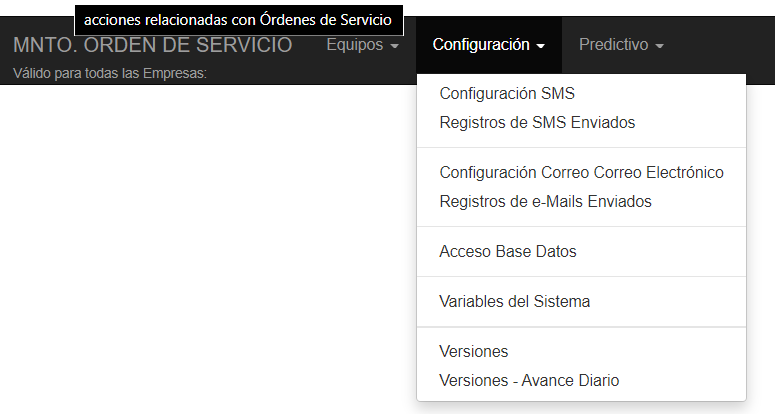Viewport: 775px width, 414px height.
Task: Expand the Predictivo menu label
Action: (613, 45)
